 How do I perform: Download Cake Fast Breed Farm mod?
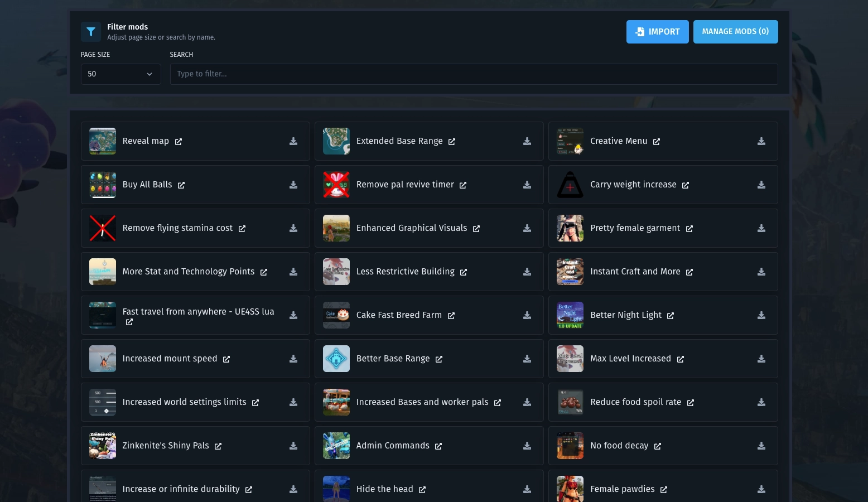tap(527, 316)
